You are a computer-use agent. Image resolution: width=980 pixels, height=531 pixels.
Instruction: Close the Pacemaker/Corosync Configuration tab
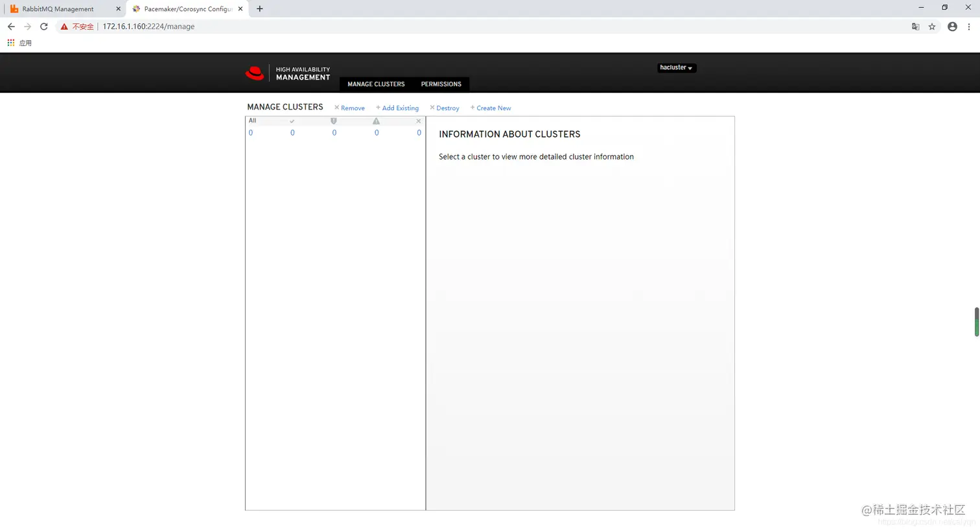[240, 9]
